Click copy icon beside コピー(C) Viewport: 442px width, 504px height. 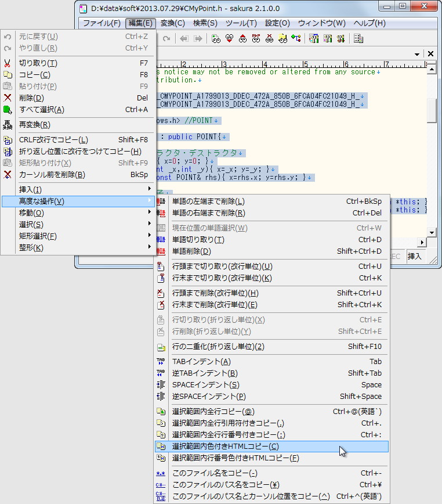click(8, 75)
